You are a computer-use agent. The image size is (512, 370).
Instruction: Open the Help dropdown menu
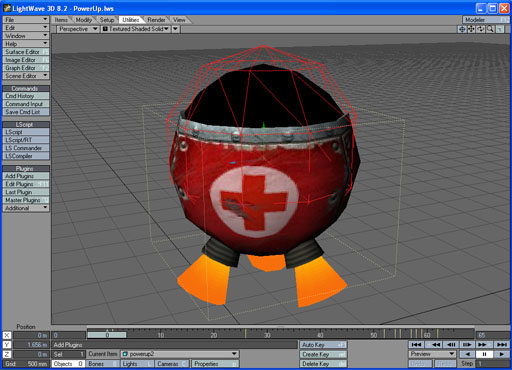[26, 44]
